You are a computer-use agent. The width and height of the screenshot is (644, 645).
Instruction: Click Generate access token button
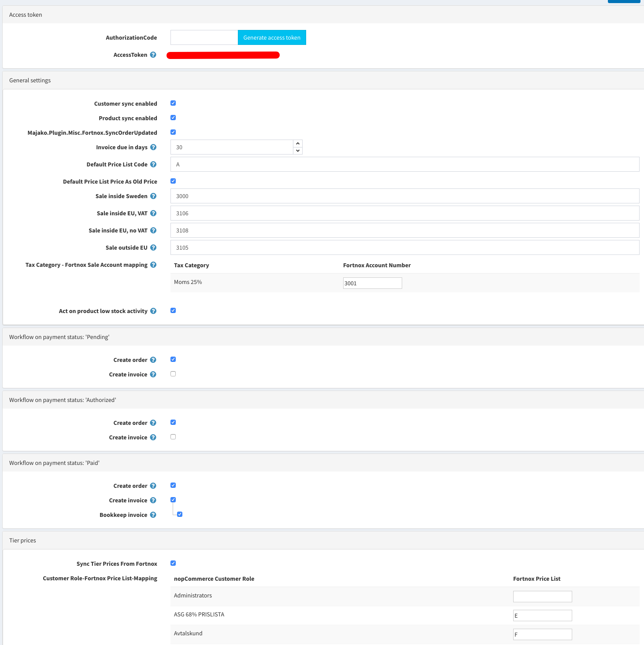click(272, 37)
